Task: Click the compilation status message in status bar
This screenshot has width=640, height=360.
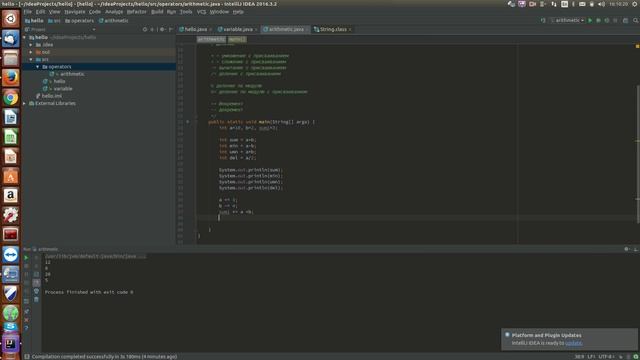Action: [104, 357]
